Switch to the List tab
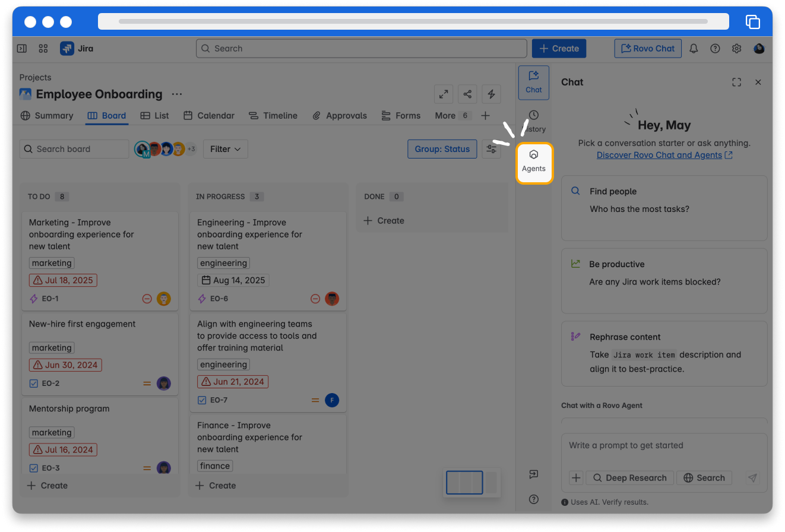This screenshot has width=785, height=532. pos(155,116)
